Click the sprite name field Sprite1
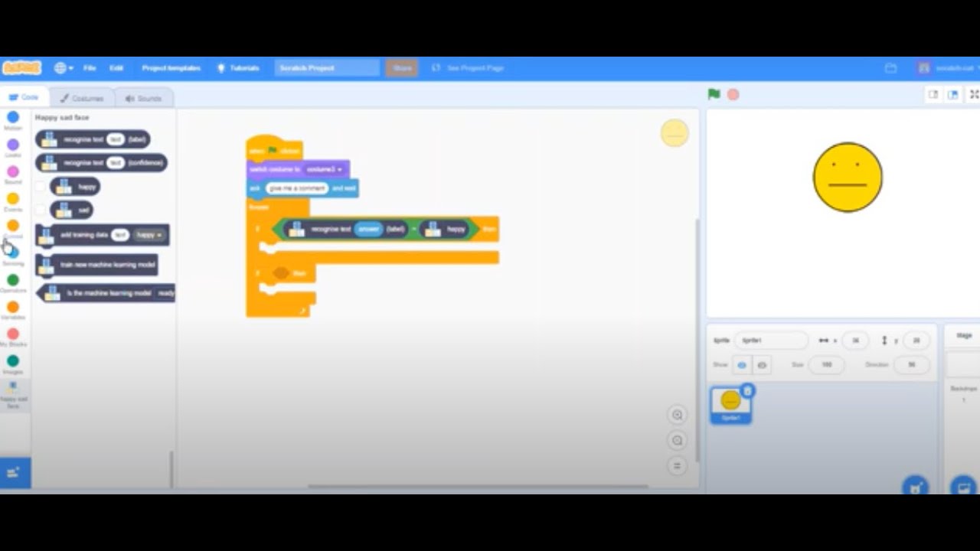This screenshot has width=980, height=551. (x=771, y=340)
